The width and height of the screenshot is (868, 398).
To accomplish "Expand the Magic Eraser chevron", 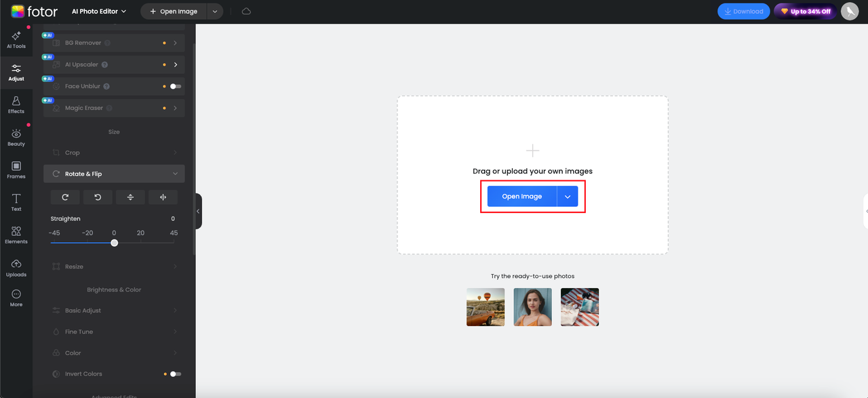I will click(175, 108).
